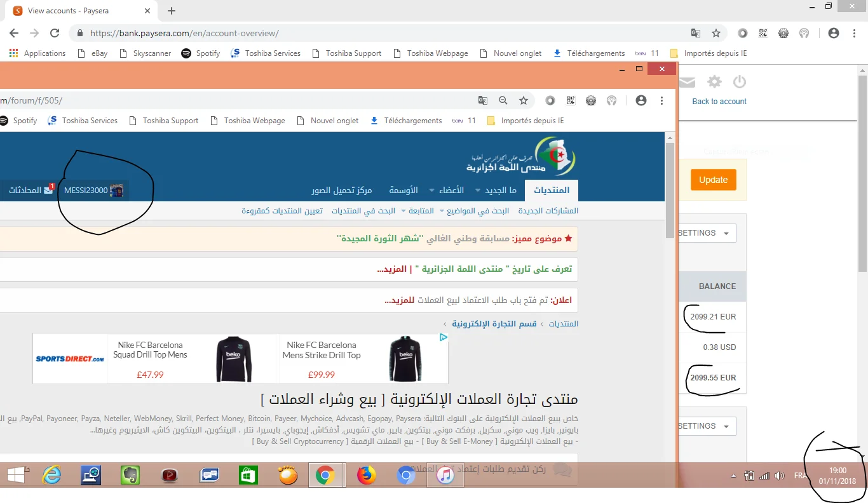Open Firefox from the taskbar
Screen dimensions: 868x503
(x=366, y=475)
